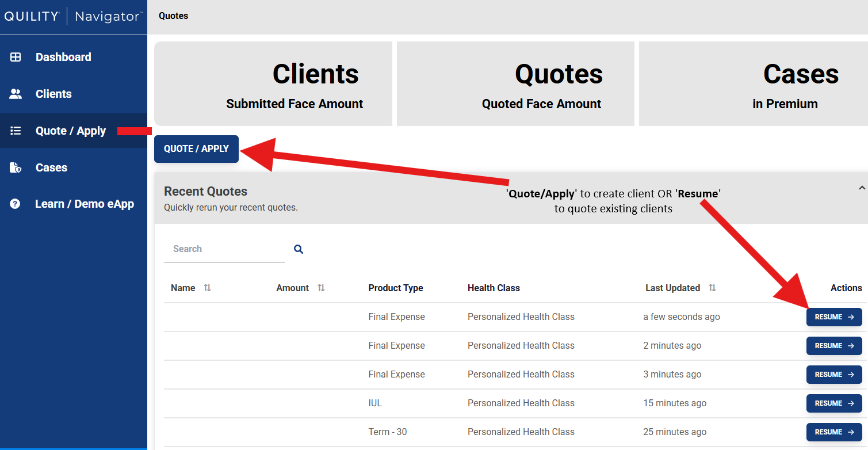Sort quotes by Amount column arrows

pos(321,288)
